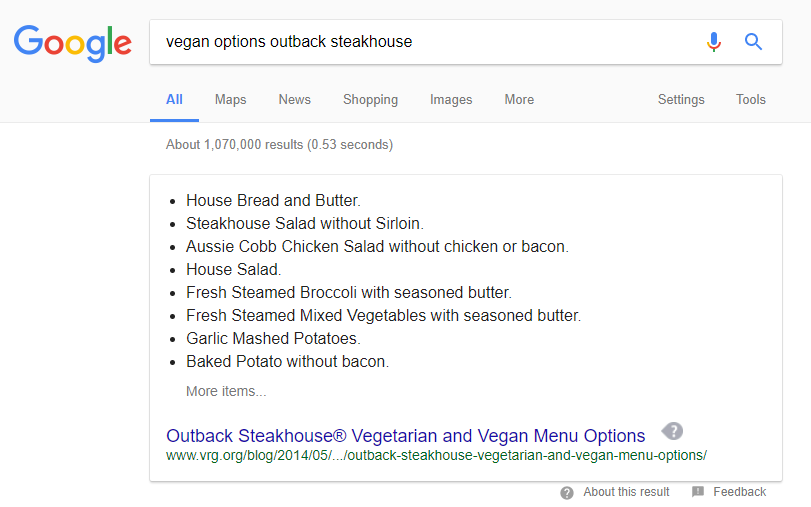The height and width of the screenshot is (507, 811).
Task: Start voice search with the microphone icon
Action: [x=714, y=42]
